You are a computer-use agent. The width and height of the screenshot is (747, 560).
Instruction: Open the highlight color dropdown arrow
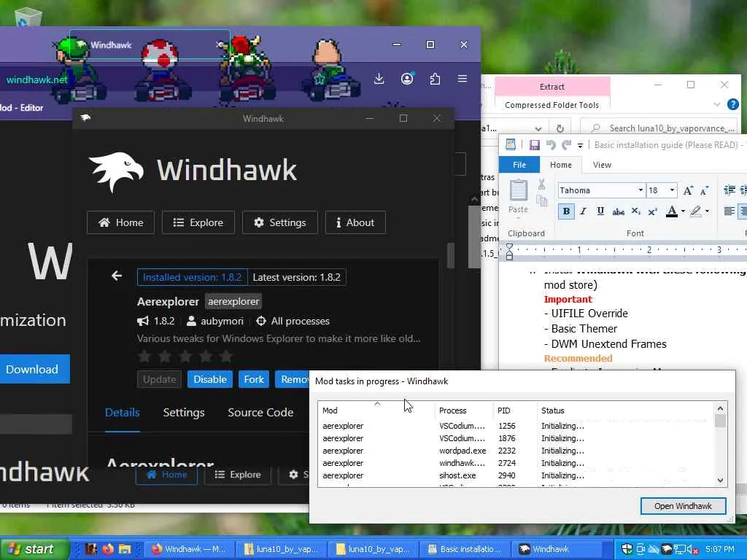click(707, 211)
